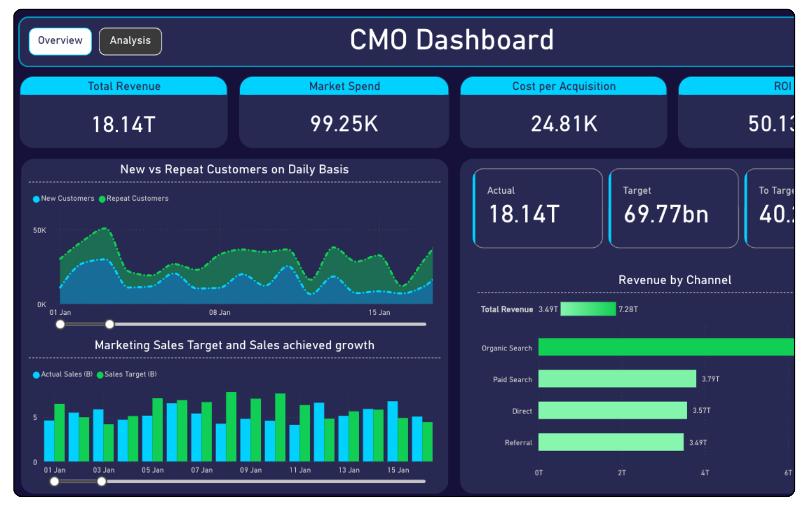
Task: Switch to the Overview tab
Action: (60, 41)
